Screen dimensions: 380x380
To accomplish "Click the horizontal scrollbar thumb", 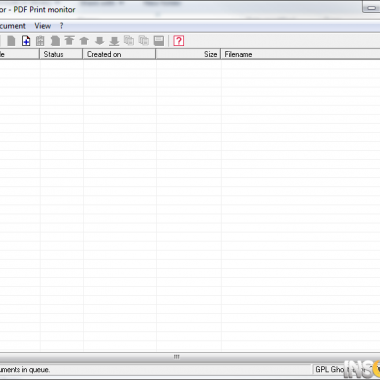I will 177,357.
